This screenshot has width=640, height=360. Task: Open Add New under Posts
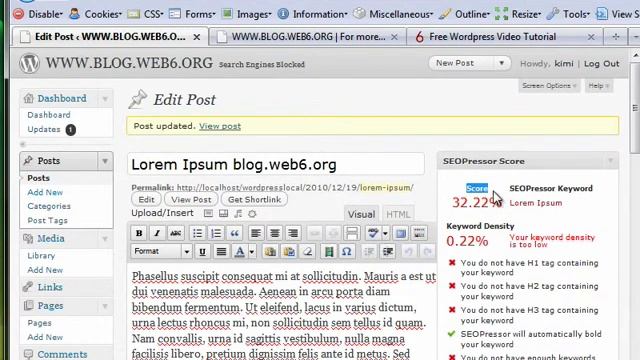[45, 192]
